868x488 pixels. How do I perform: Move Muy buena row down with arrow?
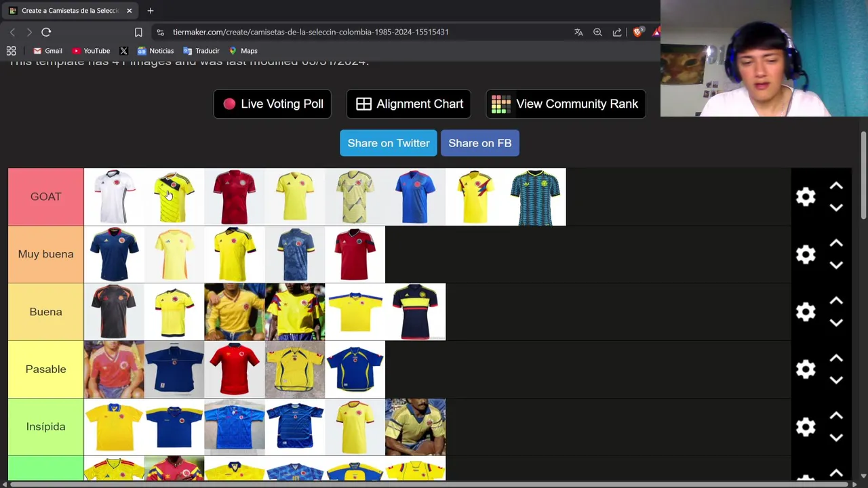coord(836,265)
